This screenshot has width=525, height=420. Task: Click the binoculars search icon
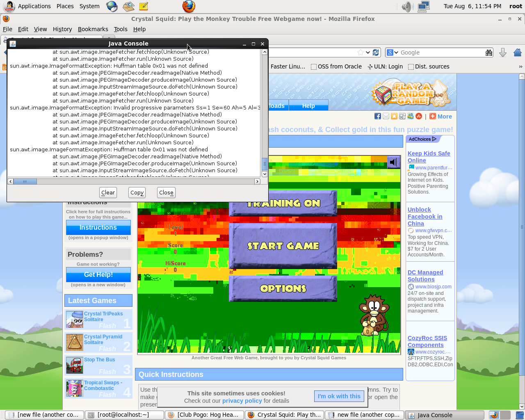click(x=488, y=52)
